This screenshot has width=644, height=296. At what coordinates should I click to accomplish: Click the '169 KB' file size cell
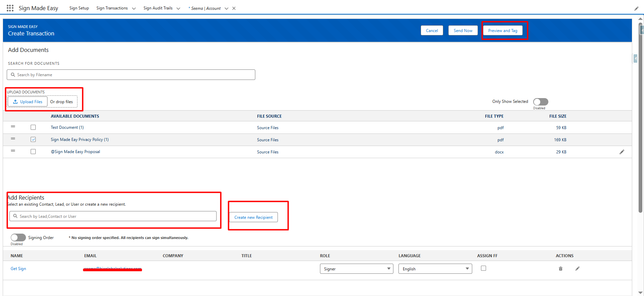[x=560, y=140]
